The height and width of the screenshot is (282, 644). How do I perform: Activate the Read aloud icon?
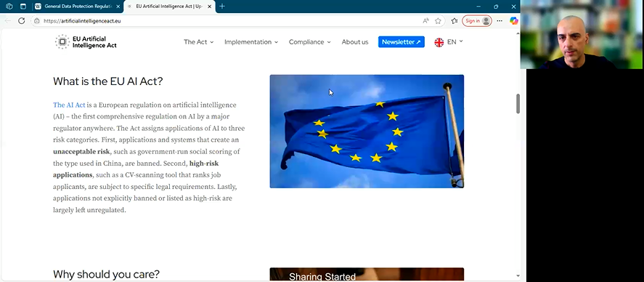coord(426,20)
